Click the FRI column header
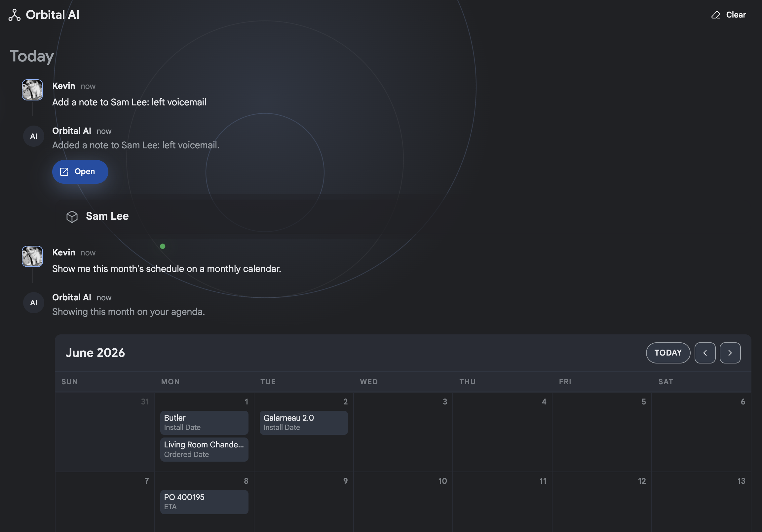The width and height of the screenshot is (762, 532). click(x=565, y=382)
